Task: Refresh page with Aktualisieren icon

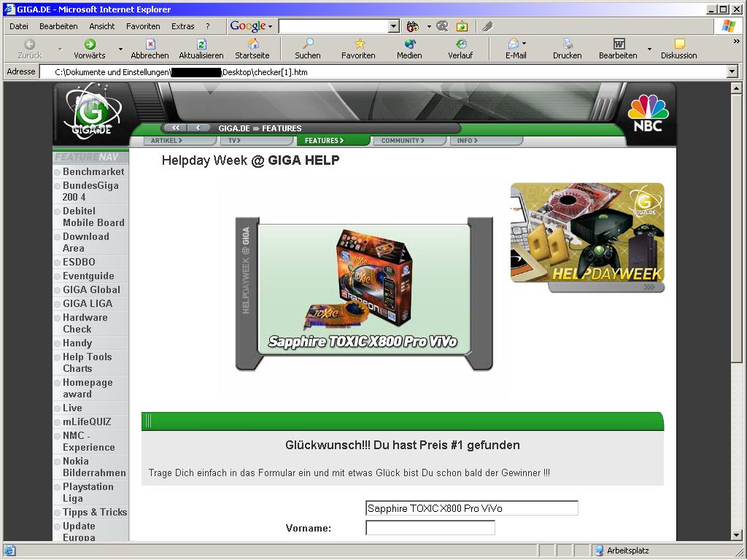Action: click(201, 44)
